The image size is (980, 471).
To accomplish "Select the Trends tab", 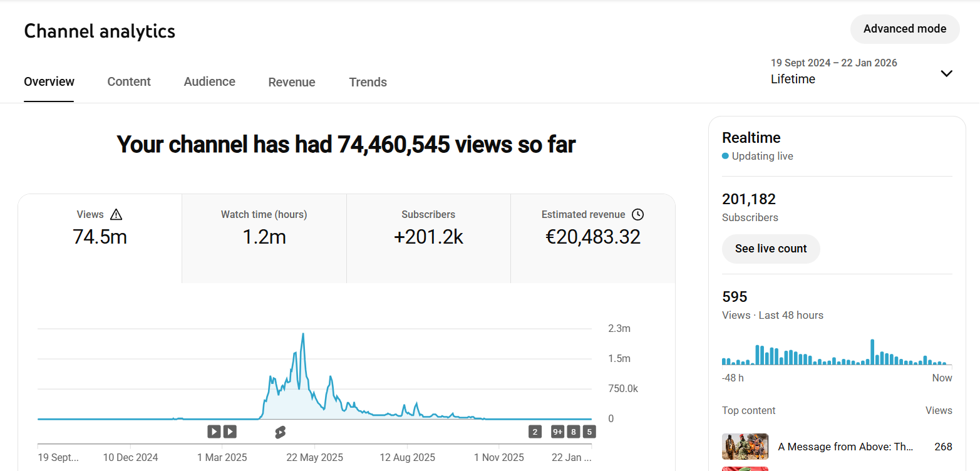I will (x=368, y=82).
